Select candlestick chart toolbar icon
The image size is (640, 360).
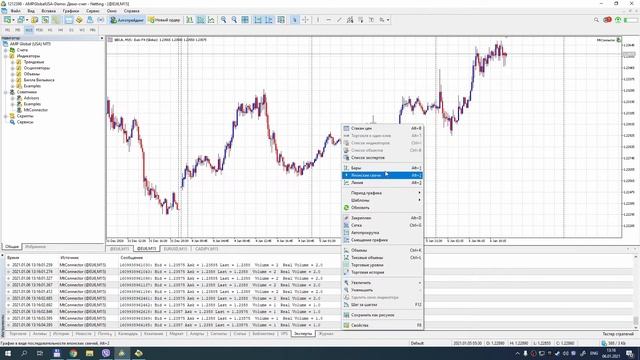(x=200, y=20)
